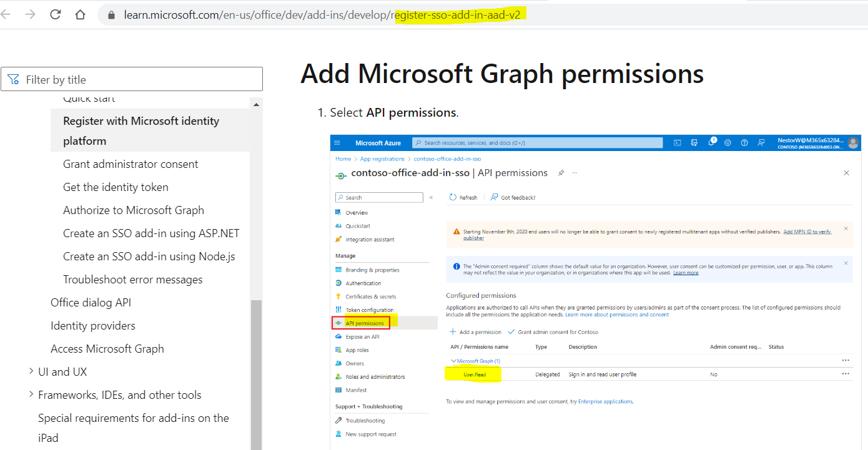Image resolution: width=868 pixels, height=450 pixels.
Task: Click the Azure hamburger menu icon
Action: (x=337, y=143)
